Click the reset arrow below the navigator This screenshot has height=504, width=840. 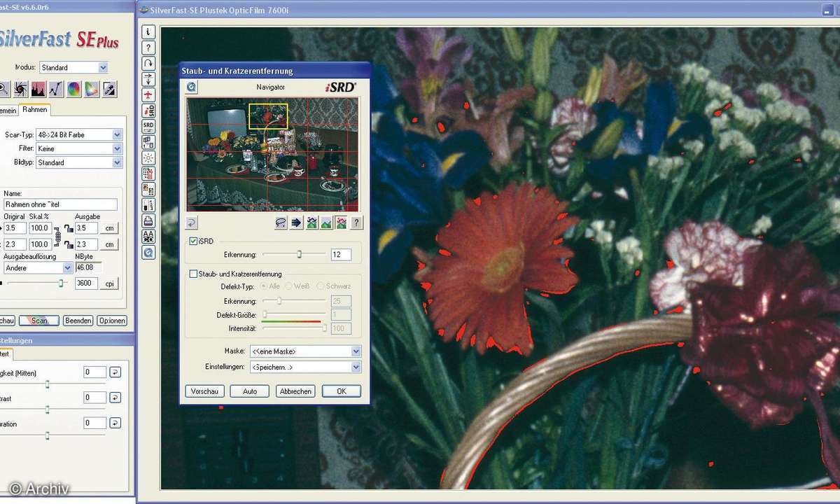[x=191, y=223]
